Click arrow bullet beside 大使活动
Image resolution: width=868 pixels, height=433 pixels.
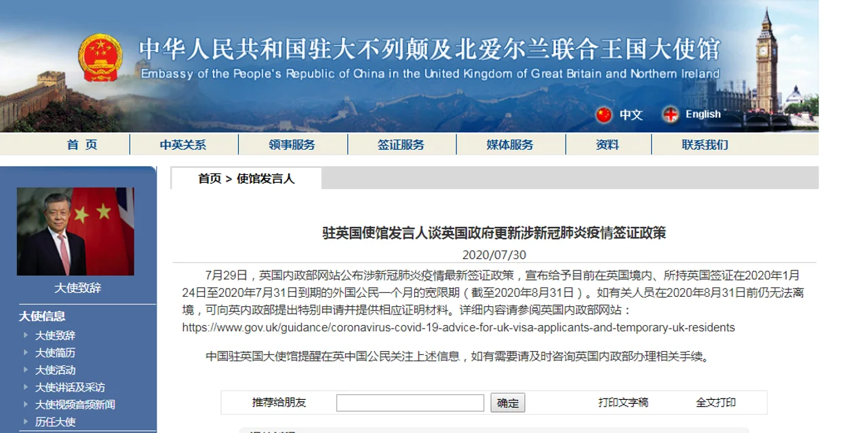pos(26,369)
